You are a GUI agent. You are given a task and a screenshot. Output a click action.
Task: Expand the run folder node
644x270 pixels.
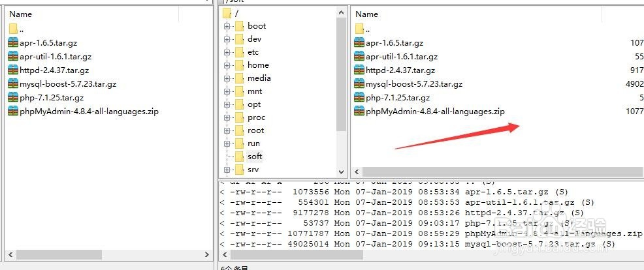point(227,144)
